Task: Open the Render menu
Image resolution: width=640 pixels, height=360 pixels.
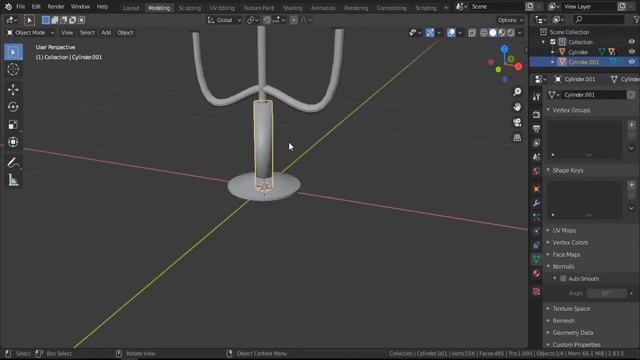Action: click(x=56, y=7)
